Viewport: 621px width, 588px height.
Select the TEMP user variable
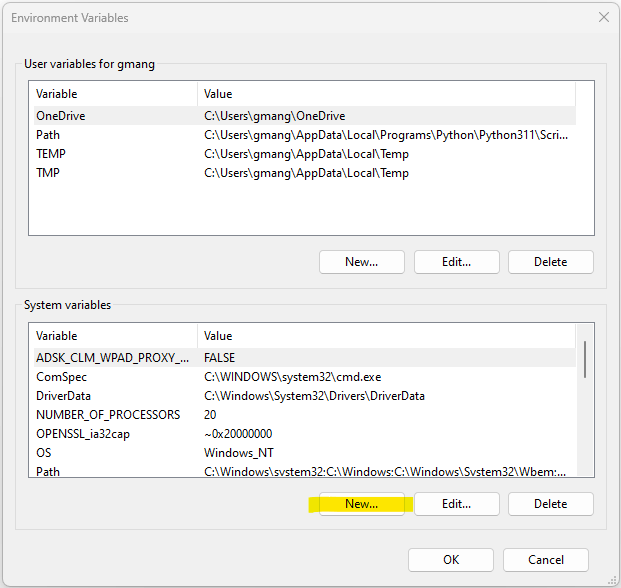(305, 154)
